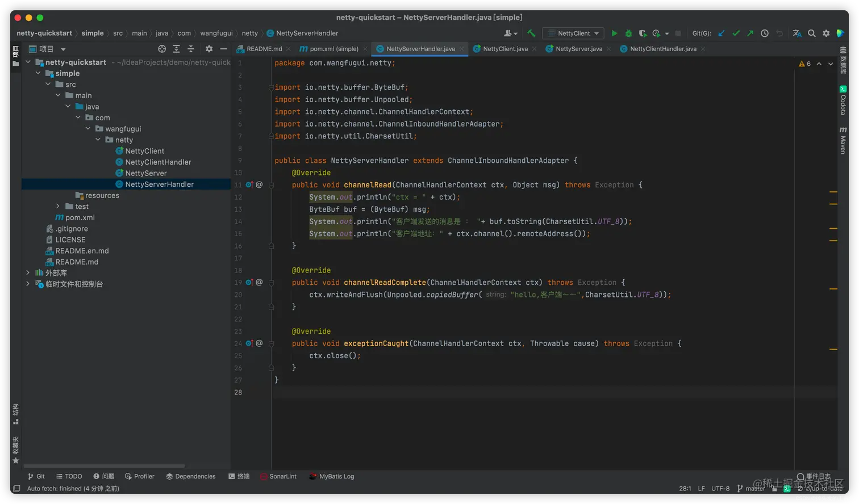Build project with the hammer icon
Viewport: 859px width, 504px height.
click(x=531, y=33)
